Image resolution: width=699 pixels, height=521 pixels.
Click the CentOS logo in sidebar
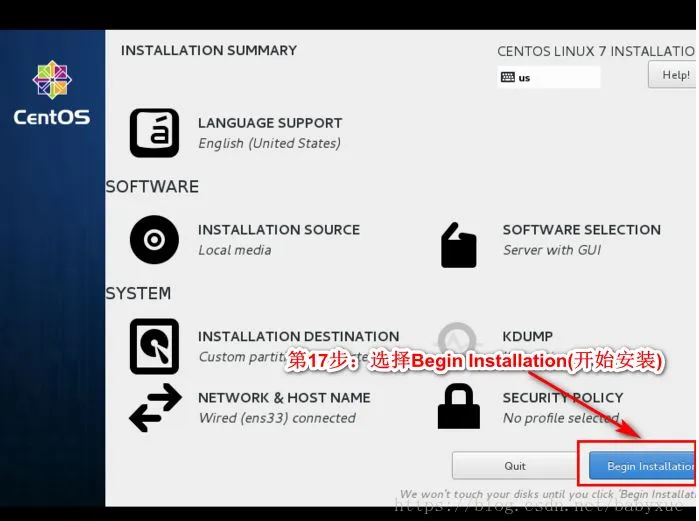tap(52, 80)
